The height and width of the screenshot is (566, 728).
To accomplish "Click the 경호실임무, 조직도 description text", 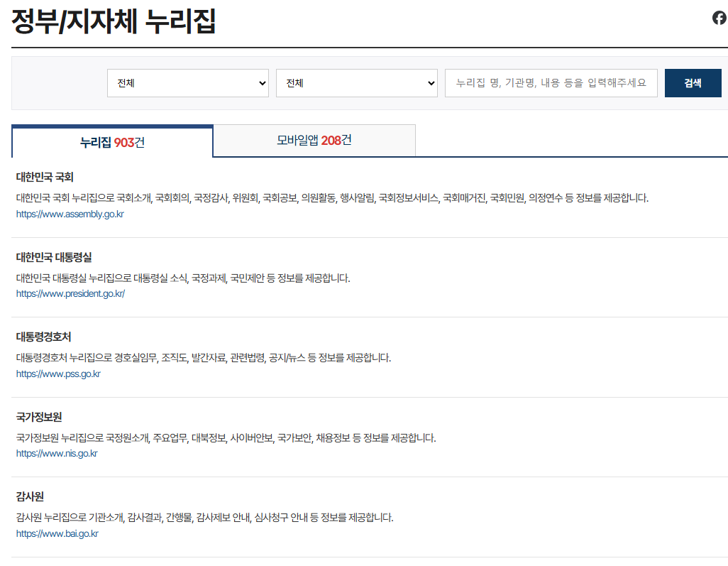I will coord(204,358).
